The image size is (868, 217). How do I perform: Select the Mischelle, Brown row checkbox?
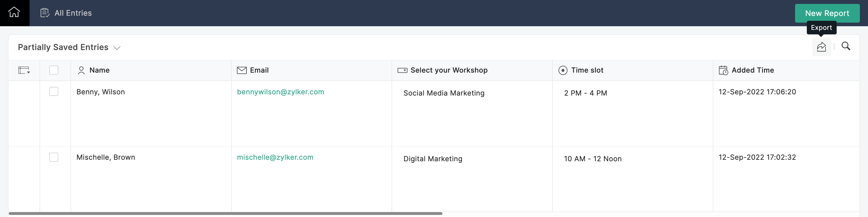click(54, 157)
